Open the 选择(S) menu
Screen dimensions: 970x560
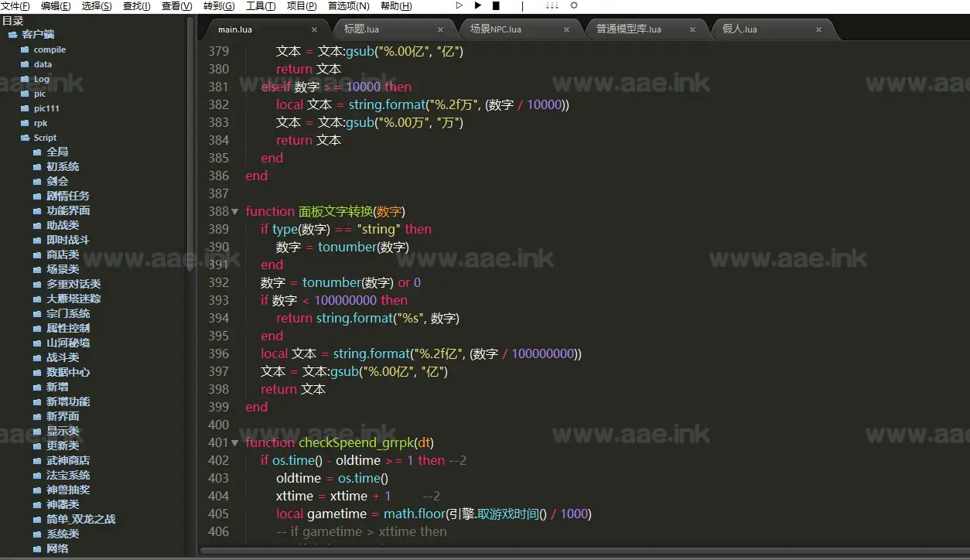point(97,6)
